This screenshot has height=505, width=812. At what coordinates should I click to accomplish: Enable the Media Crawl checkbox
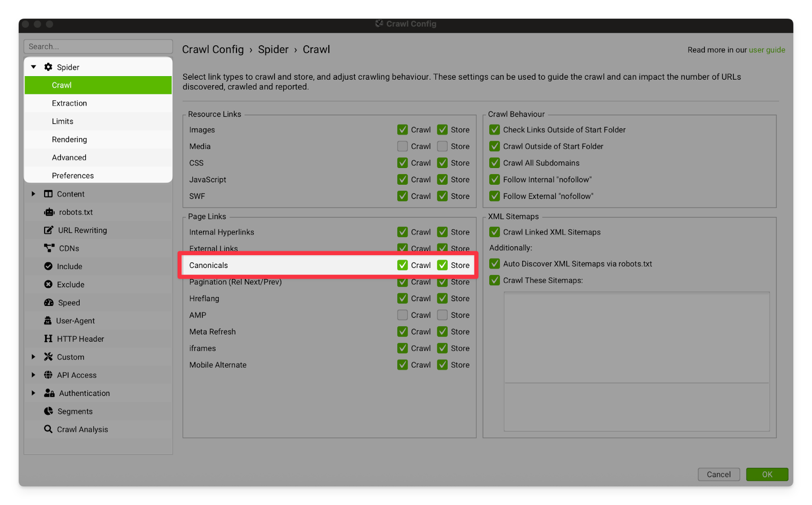pyautogui.click(x=402, y=147)
